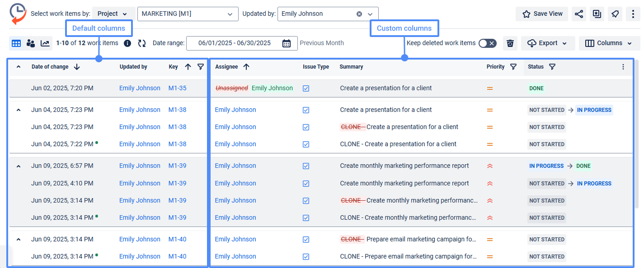The width and height of the screenshot is (644, 268).
Task: Open the chart view icon
Action: (x=45, y=43)
